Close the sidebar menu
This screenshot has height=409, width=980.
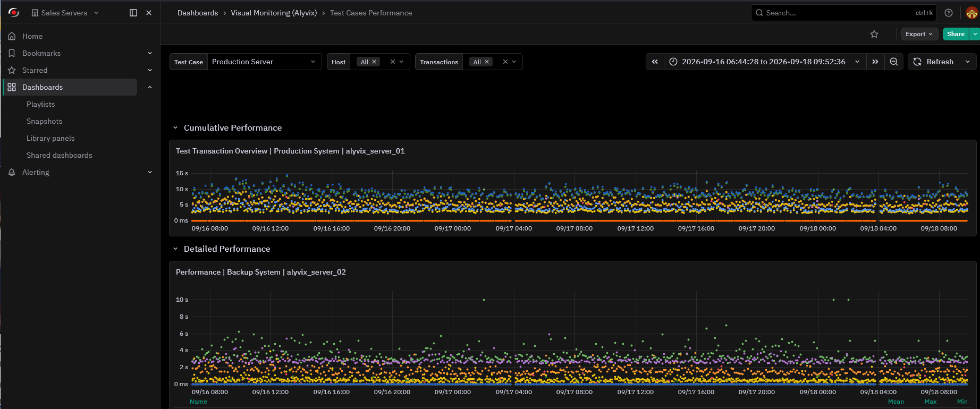tap(149, 13)
